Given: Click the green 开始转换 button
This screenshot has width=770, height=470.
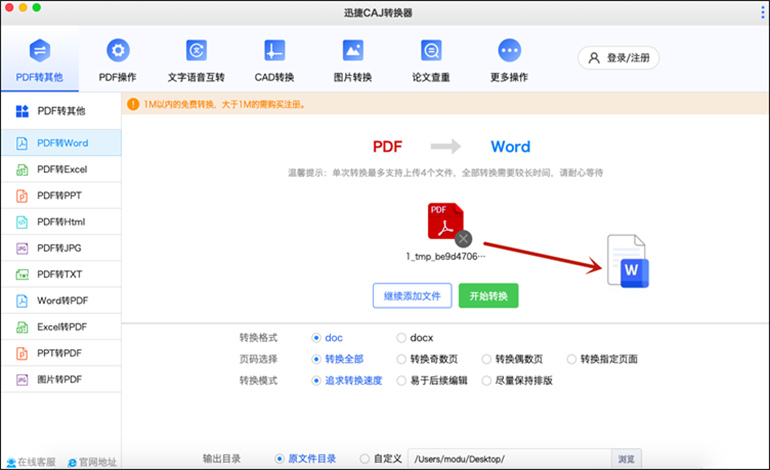Looking at the screenshot, I should [489, 296].
